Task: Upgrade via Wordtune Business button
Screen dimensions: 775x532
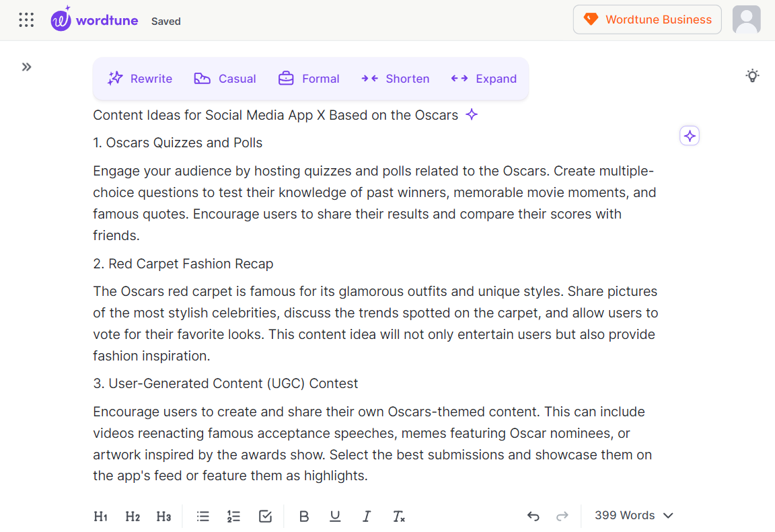Action: (x=647, y=20)
